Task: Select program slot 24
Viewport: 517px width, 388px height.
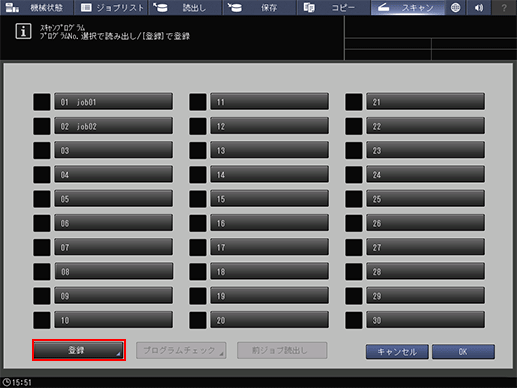Action: point(426,174)
